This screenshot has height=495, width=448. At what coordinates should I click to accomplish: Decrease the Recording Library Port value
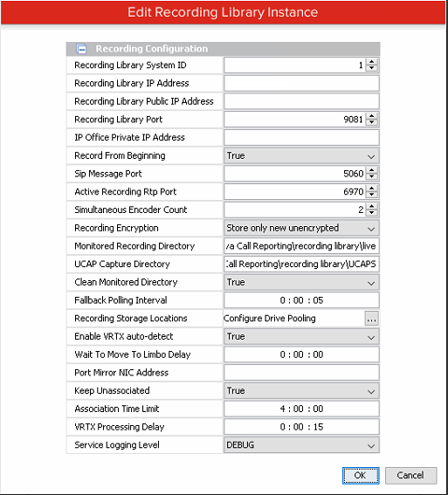click(x=372, y=122)
